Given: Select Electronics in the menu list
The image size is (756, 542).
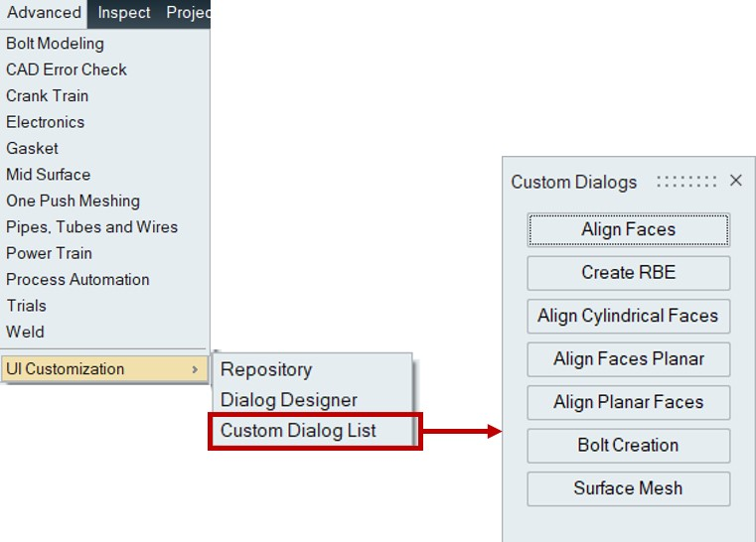Looking at the screenshot, I should [45, 122].
